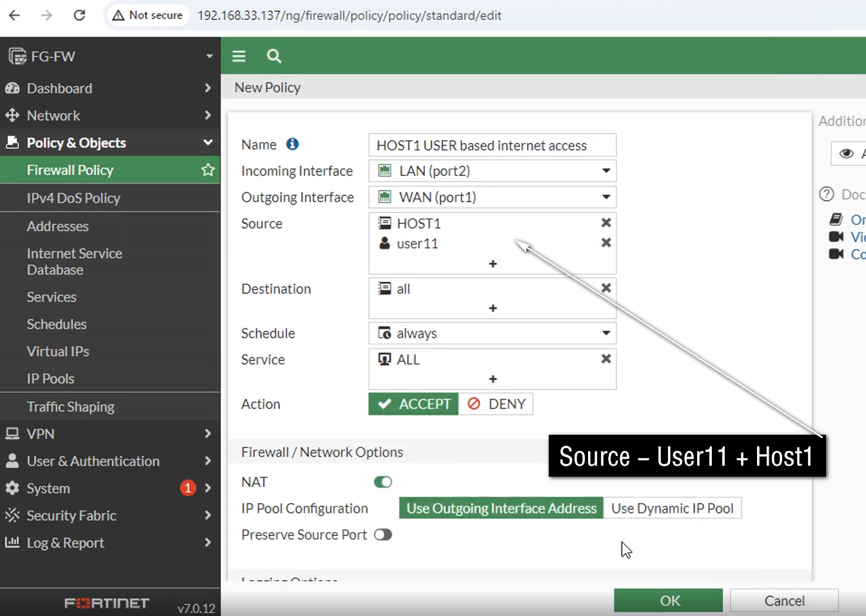Toggle the hamburger menu icon
Image resolution: width=866 pixels, height=616 pixels.
coord(239,56)
